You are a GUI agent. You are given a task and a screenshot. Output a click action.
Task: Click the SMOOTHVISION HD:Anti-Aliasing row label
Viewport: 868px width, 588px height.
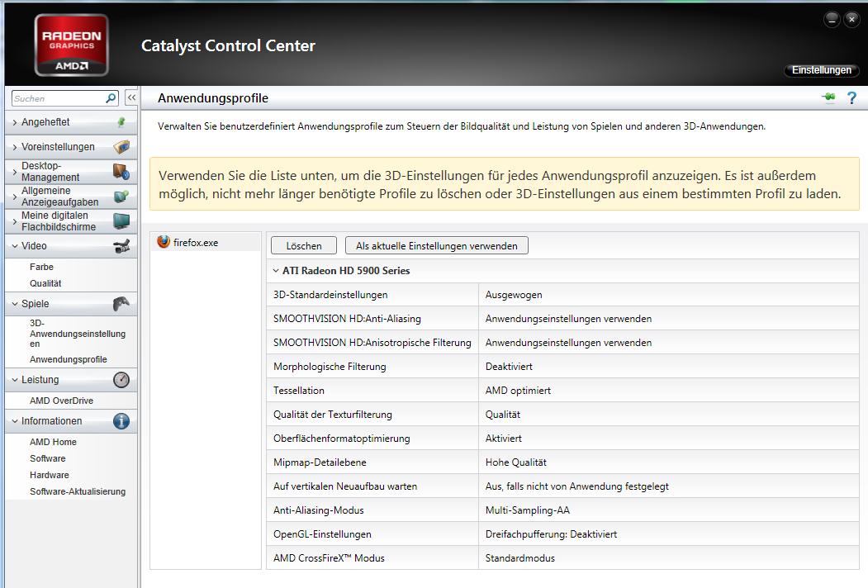[x=347, y=319]
